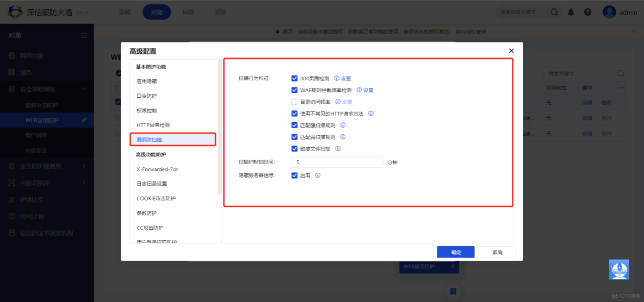
Task: Toggle the 敏感文件扫描 checkbox
Action: point(294,148)
